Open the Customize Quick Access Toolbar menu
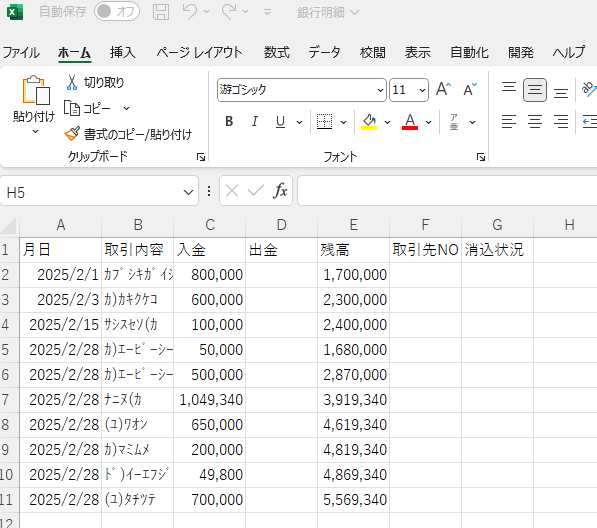 pyautogui.click(x=268, y=12)
